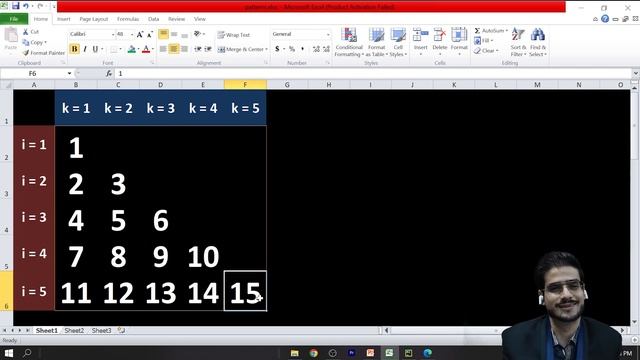Toggle Middle Align
The width and height of the screenshot is (640, 360).
point(174,34)
